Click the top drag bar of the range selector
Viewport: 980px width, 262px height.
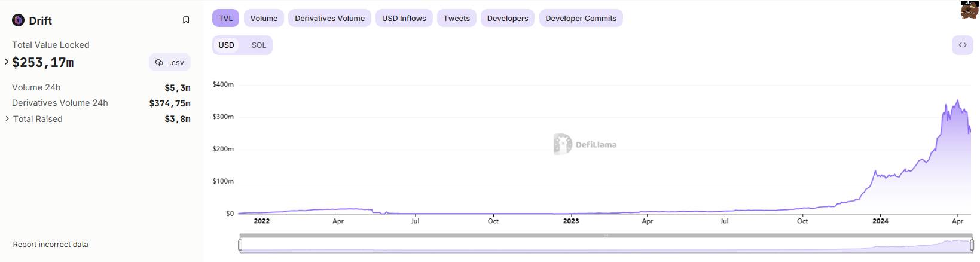606,236
